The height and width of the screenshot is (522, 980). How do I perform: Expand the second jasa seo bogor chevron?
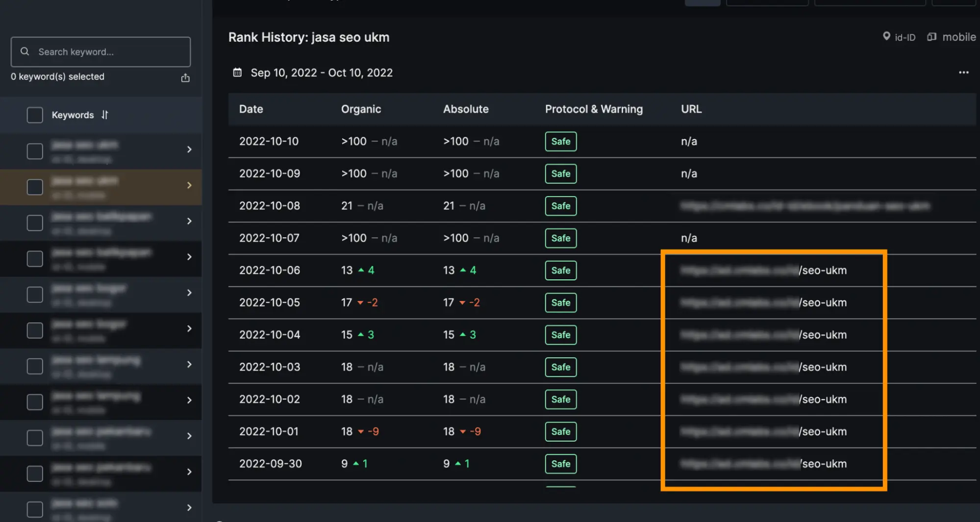click(x=189, y=328)
